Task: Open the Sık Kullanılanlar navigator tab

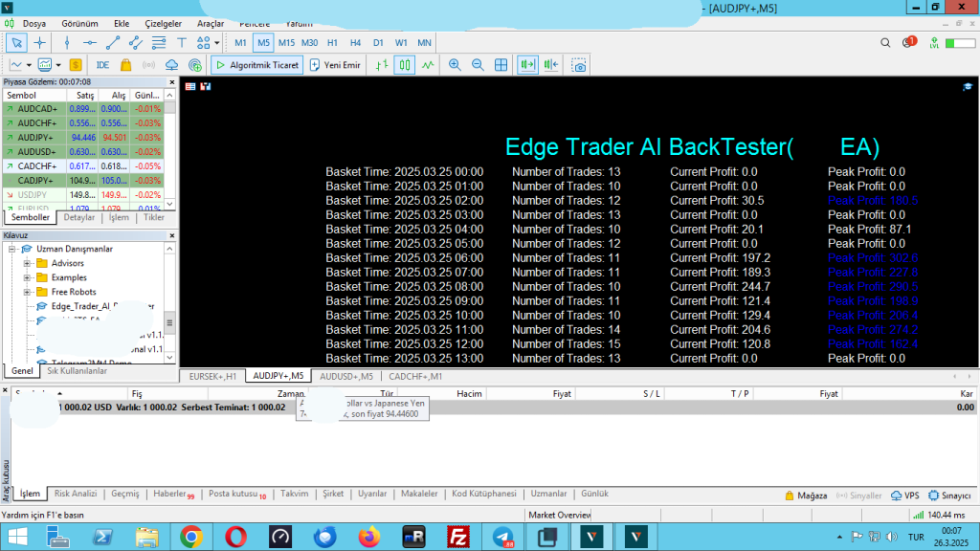Action: [77, 371]
